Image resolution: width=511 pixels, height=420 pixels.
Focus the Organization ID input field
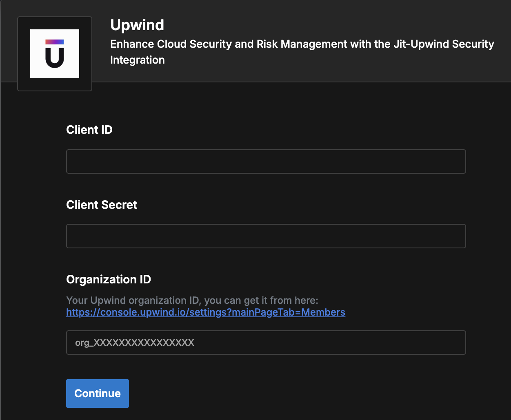tap(266, 343)
